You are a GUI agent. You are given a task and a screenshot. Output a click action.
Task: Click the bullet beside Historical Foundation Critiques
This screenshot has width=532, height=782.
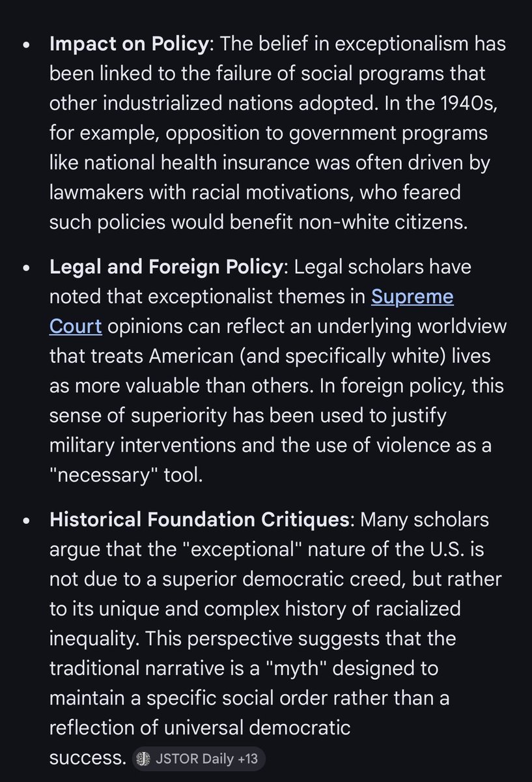[26, 521]
